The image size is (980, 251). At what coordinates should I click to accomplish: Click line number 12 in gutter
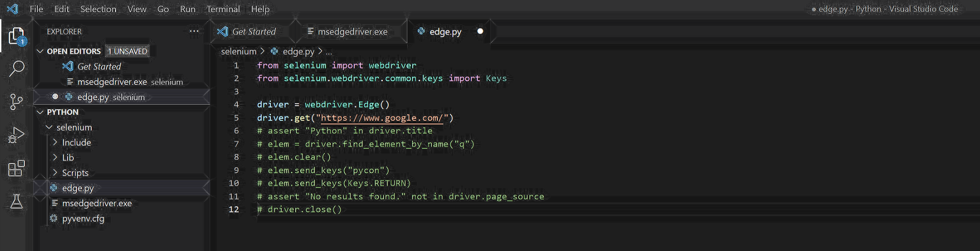tap(234, 209)
